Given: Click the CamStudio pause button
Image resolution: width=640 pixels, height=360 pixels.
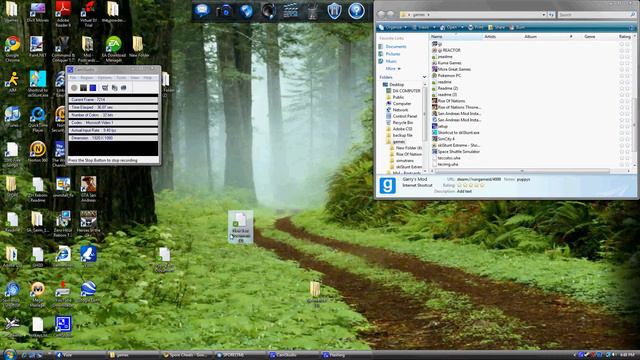Looking at the screenshot, I should point(83,88).
